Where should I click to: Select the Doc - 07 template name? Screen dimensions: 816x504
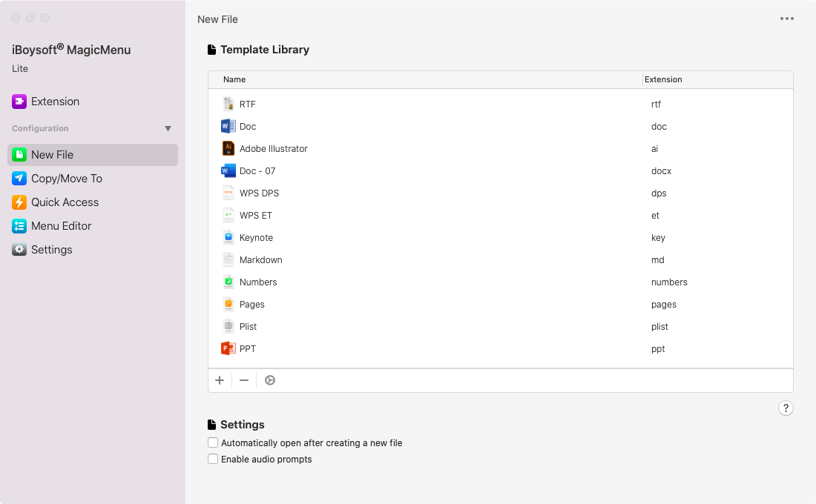coord(257,171)
